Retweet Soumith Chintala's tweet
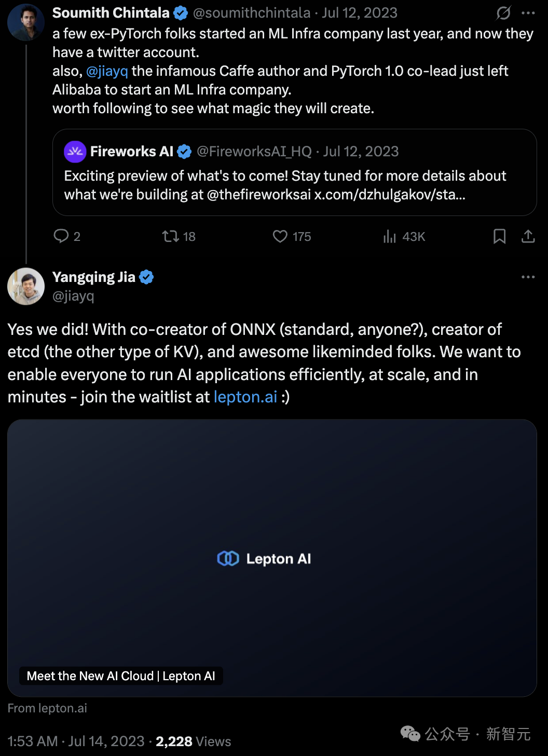The image size is (548, 756). click(171, 236)
